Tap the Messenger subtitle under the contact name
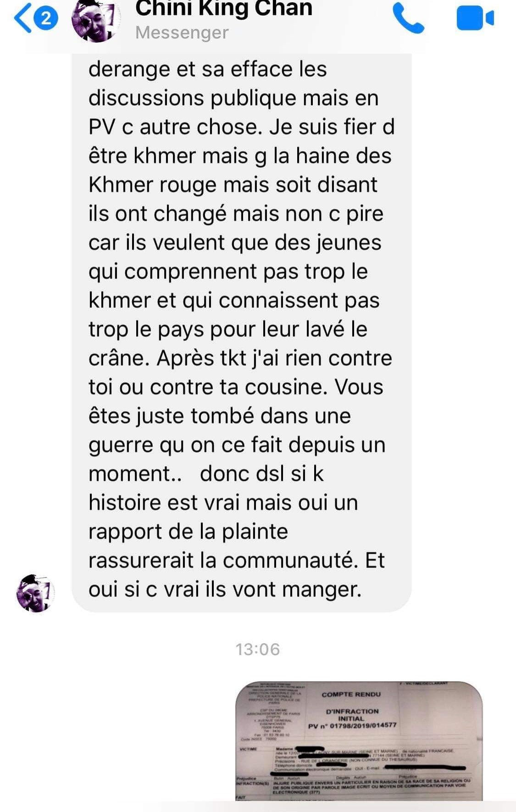This screenshot has height=812, width=516. coord(182,33)
